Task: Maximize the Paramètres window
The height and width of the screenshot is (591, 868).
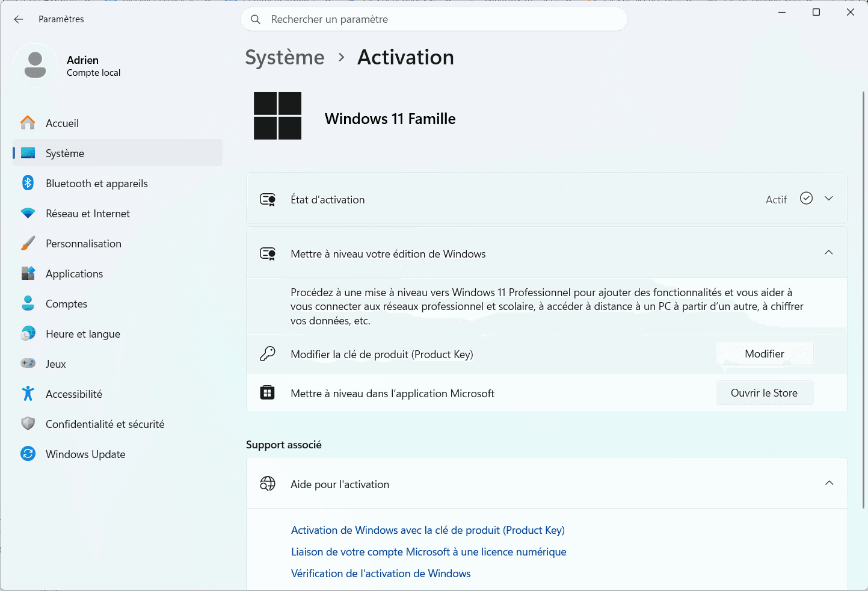Action: tap(816, 12)
